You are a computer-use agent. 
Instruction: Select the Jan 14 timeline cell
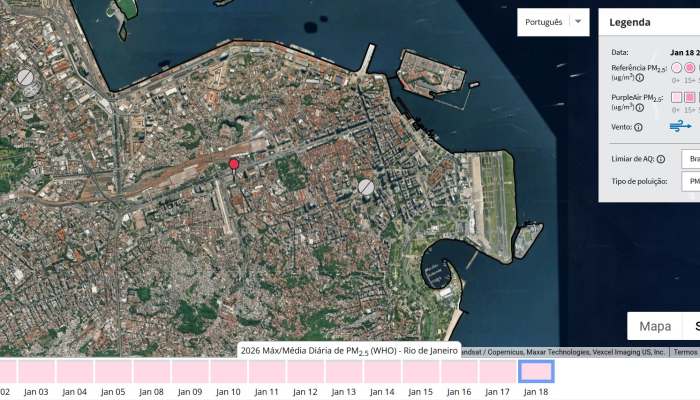point(383,371)
